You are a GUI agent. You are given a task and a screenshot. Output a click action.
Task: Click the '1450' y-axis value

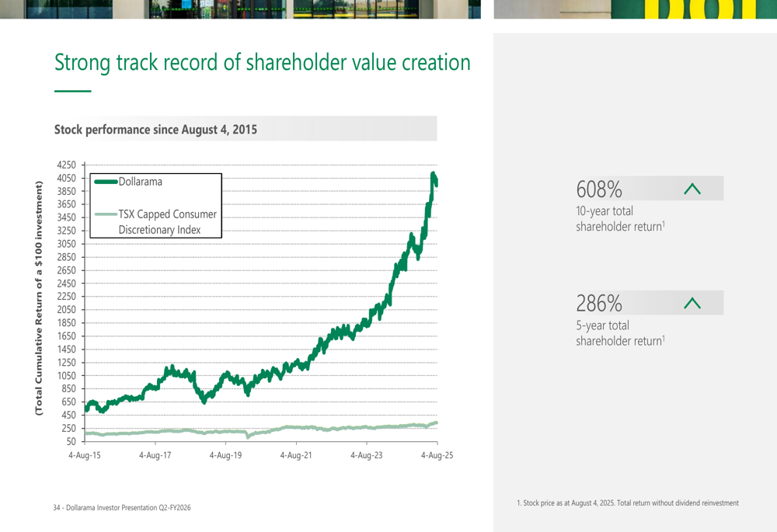pos(66,349)
